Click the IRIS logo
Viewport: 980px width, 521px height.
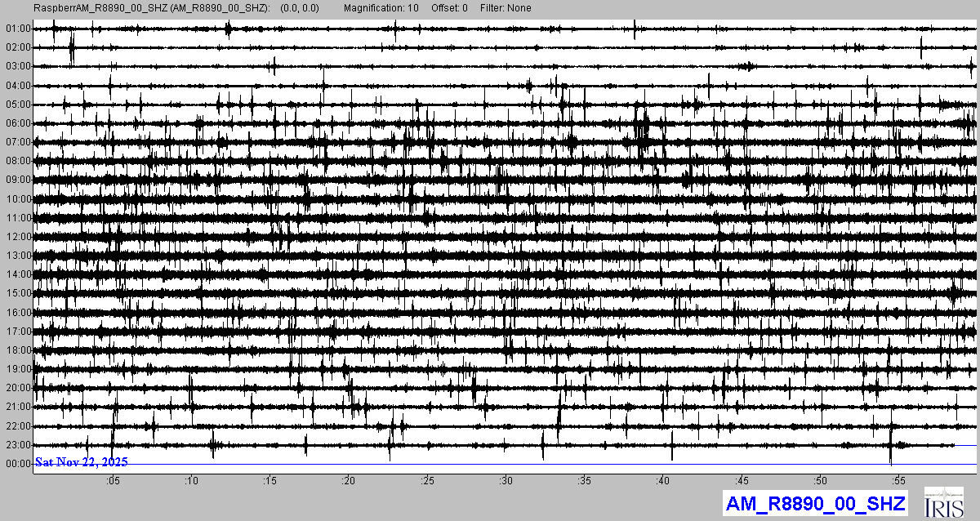[x=945, y=502]
